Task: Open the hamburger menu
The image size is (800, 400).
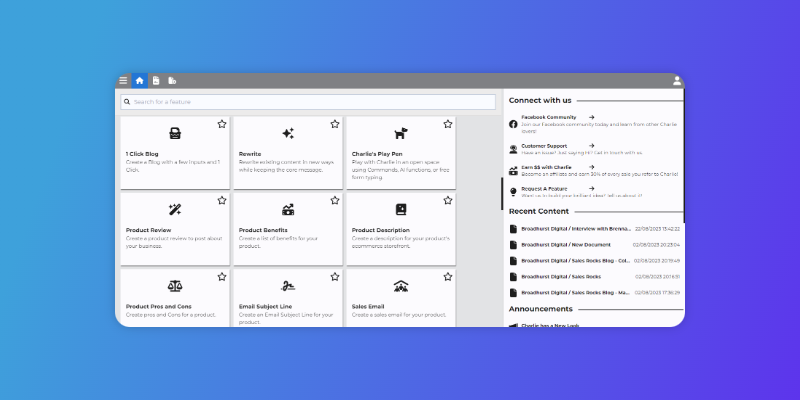Action: 123,81
